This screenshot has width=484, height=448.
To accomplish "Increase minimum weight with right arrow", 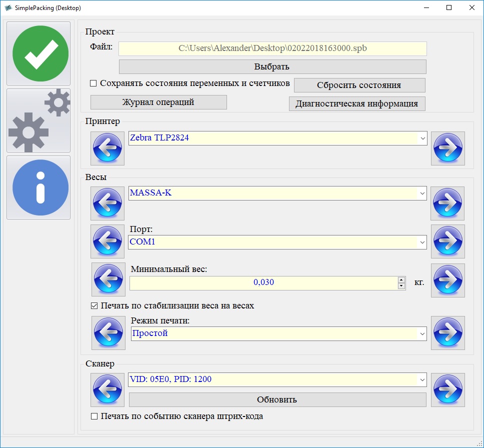I will (448, 280).
